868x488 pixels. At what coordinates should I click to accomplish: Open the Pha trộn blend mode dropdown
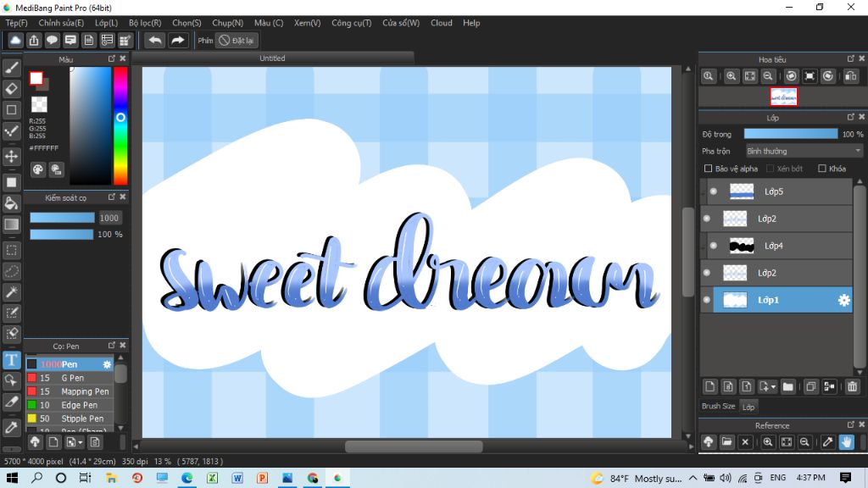coord(804,151)
